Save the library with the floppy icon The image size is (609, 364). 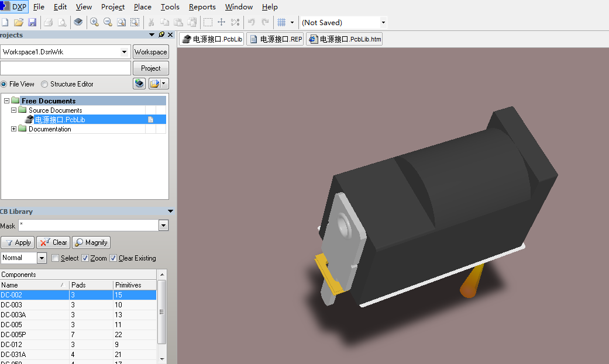[x=32, y=23]
